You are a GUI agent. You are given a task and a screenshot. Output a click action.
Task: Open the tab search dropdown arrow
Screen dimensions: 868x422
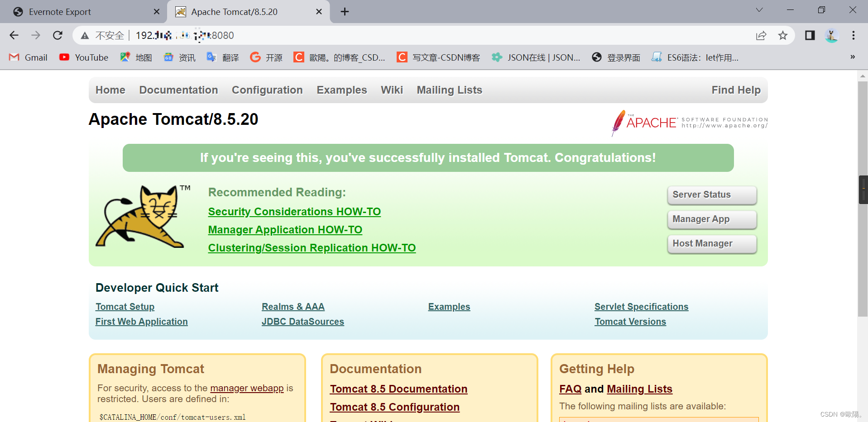pos(759,10)
